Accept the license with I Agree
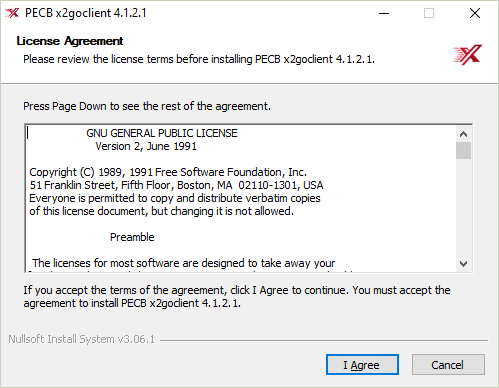Image resolution: width=499 pixels, height=388 pixels. (x=362, y=365)
